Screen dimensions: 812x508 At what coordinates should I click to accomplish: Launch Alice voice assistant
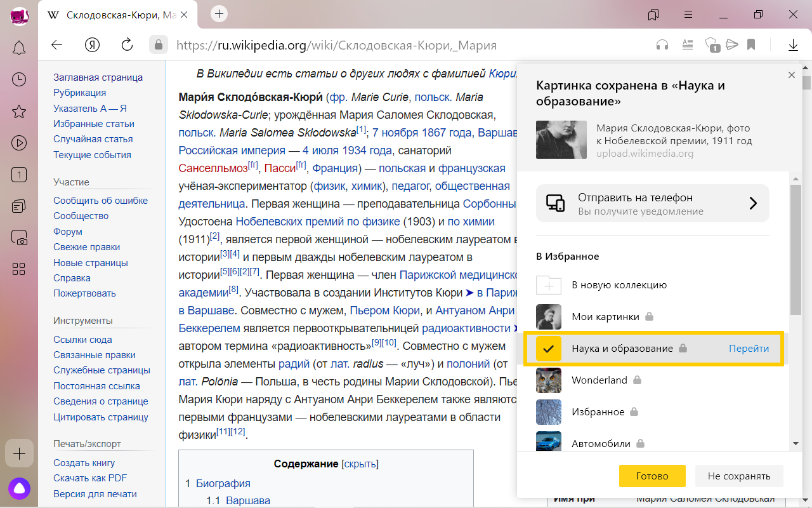point(19,488)
